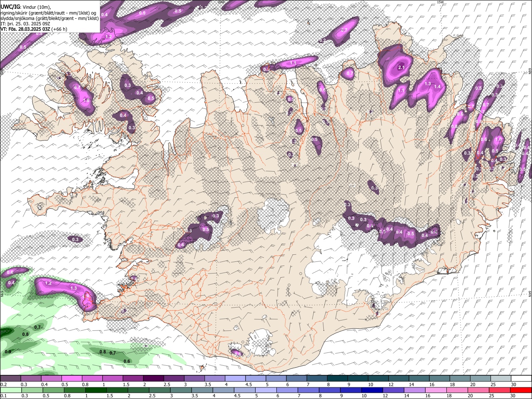Pick the pale green 0.1 swatch in lower legend
The width and height of the screenshot is (532, 399).
click(10, 390)
